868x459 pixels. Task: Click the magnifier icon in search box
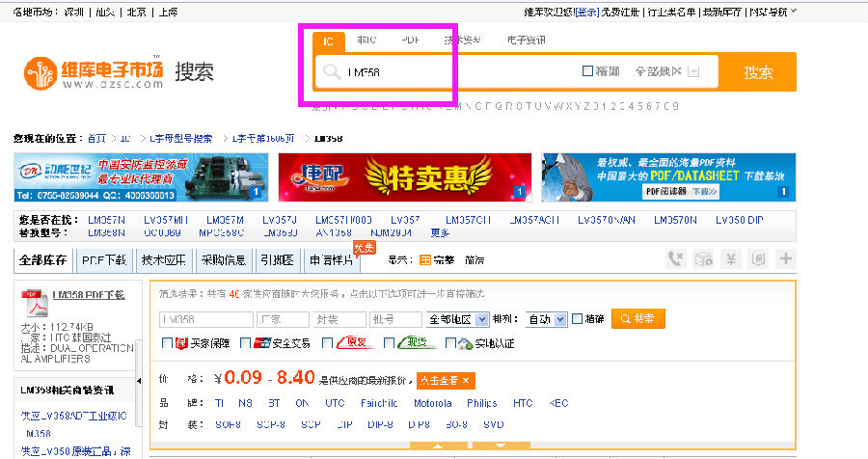pyautogui.click(x=332, y=72)
